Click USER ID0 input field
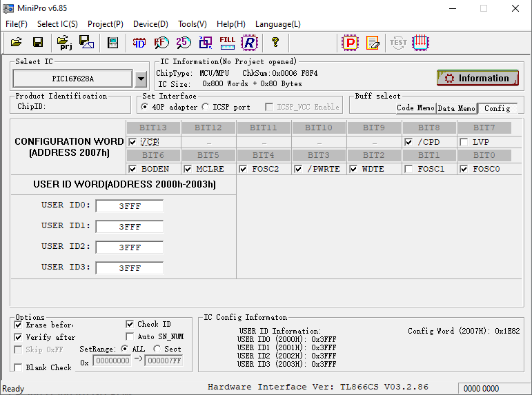 pyautogui.click(x=129, y=206)
